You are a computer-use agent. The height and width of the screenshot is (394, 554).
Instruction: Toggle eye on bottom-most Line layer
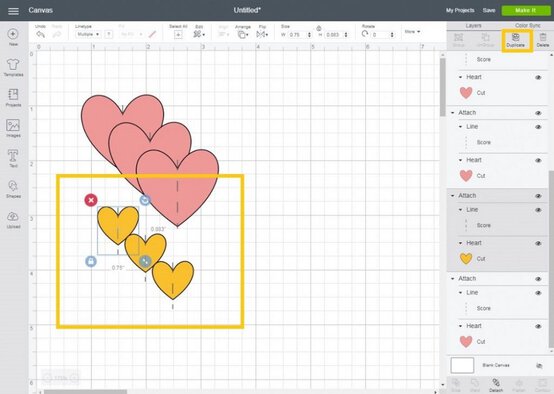[538, 293]
